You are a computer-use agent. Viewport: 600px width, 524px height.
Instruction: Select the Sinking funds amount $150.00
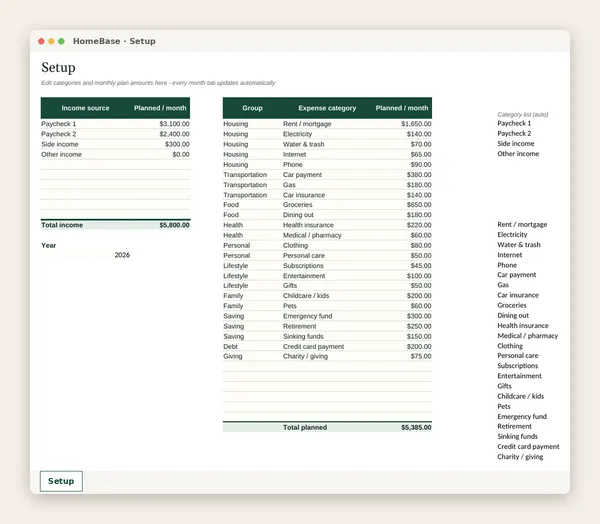419,336
